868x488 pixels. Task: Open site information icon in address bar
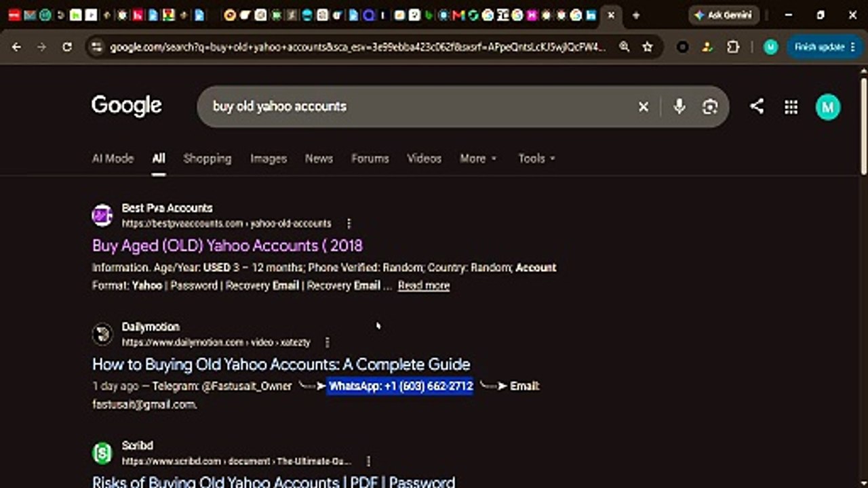click(x=96, y=47)
